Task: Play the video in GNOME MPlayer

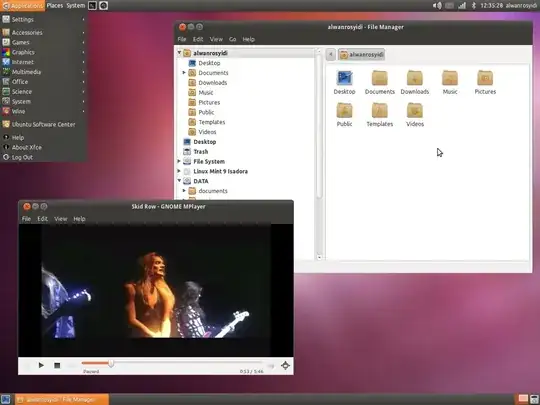Action: (41, 365)
